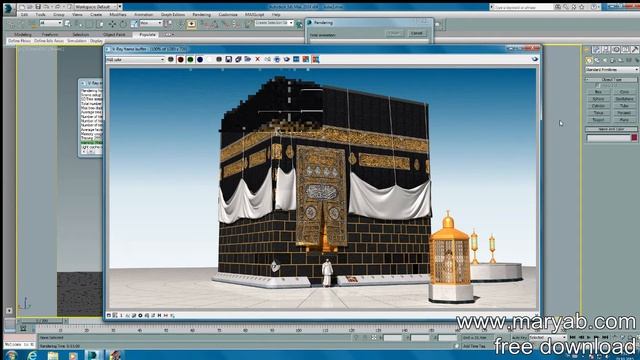Click the Plane primitive button
This screenshot has width=640, height=360.
[x=624, y=120]
